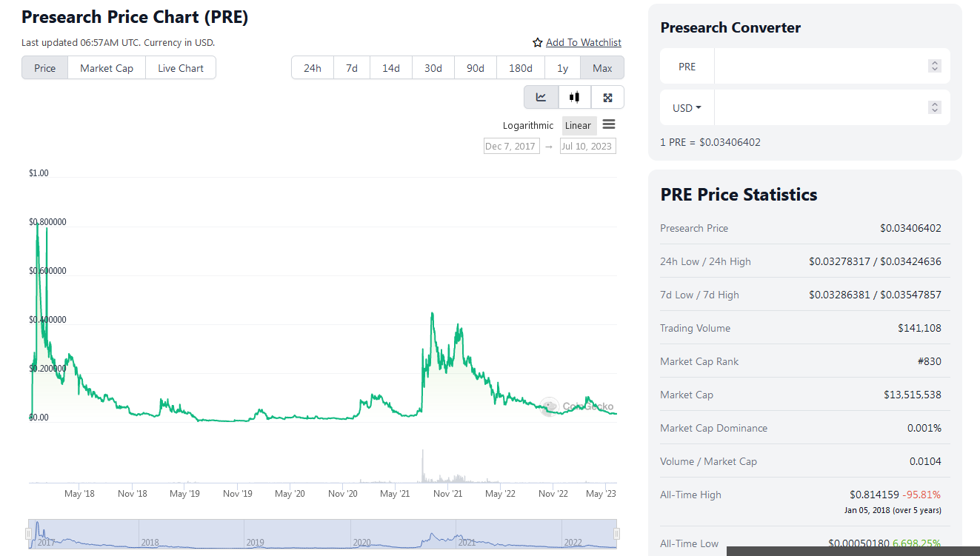This screenshot has height=556, width=980.
Task: Select the 90d time range button
Action: [476, 68]
